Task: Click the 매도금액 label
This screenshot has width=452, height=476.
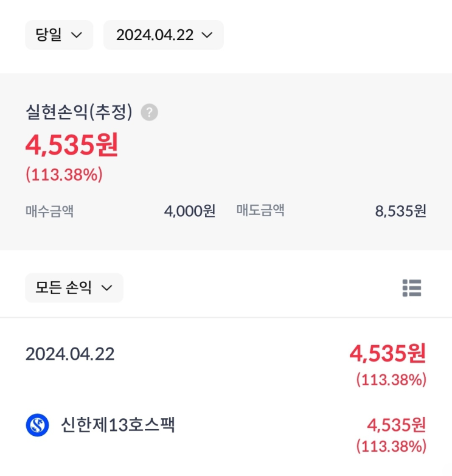Action: (x=260, y=210)
